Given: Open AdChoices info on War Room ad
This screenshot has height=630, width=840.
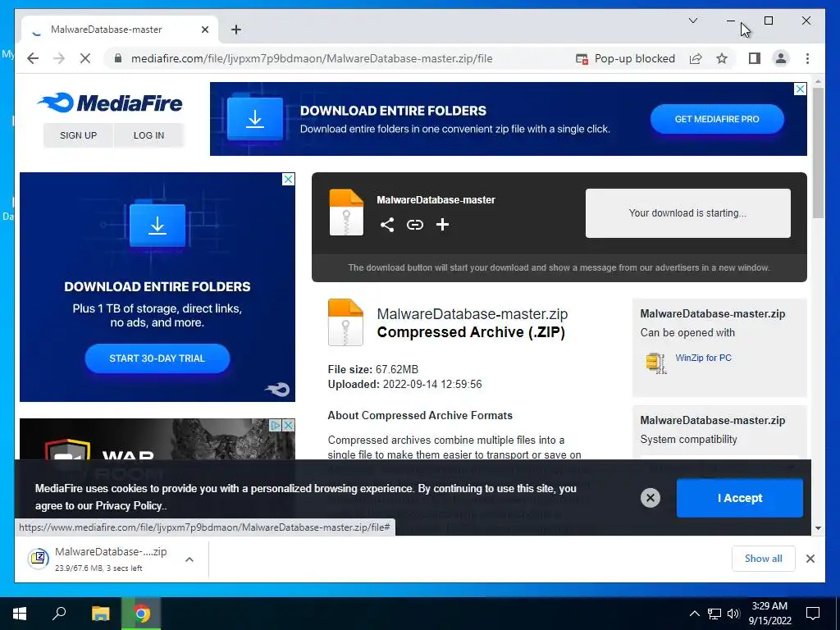Looking at the screenshot, I should [x=276, y=426].
